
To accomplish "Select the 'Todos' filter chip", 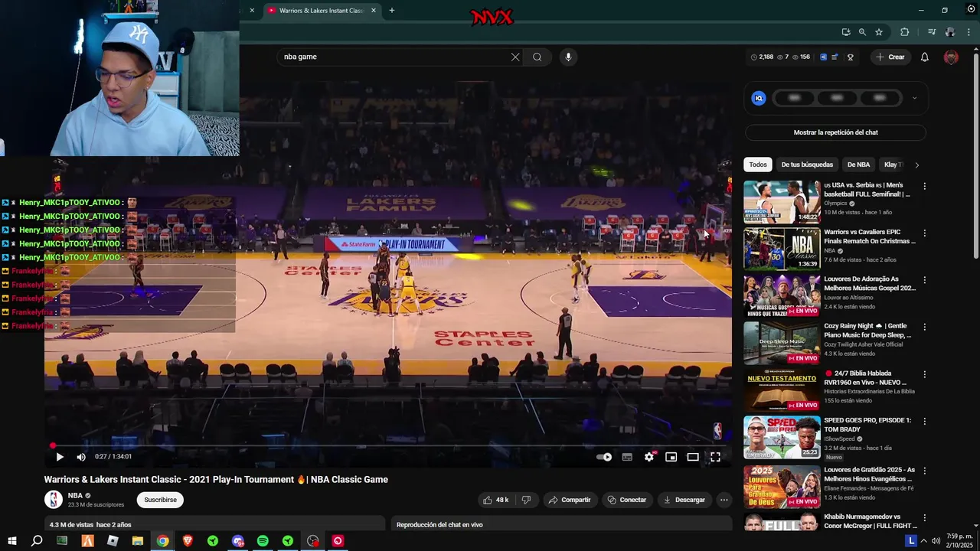I will [x=758, y=165].
